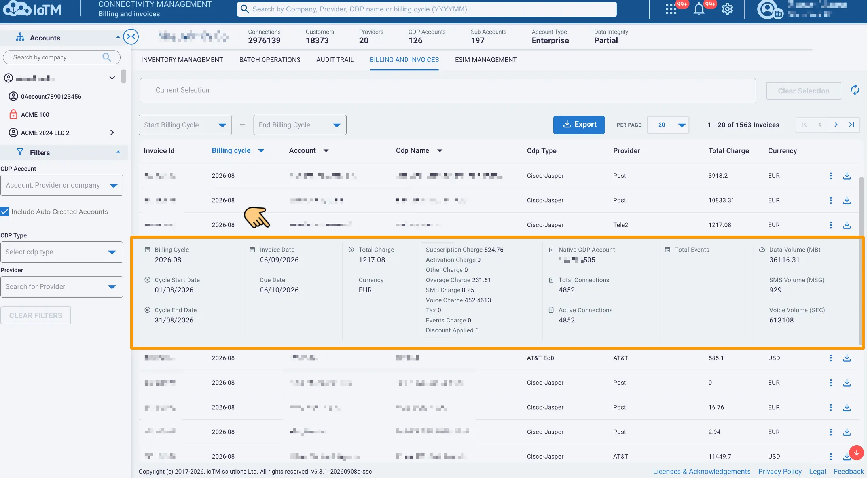Open the Search for Provider dropdown
This screenshot has width=868, height=478.
coord(62,287)
